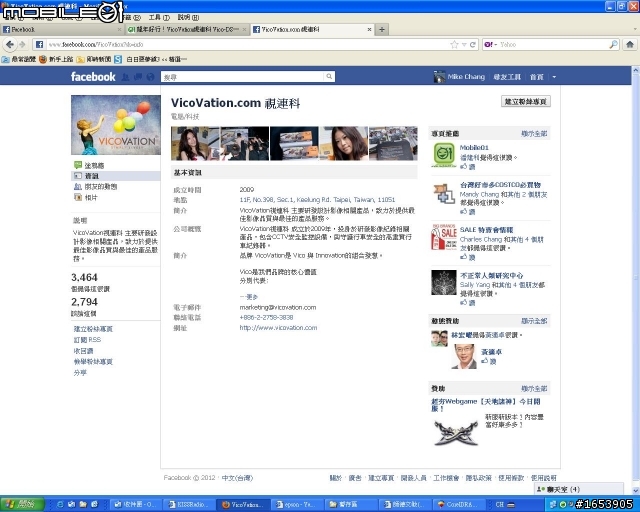640x512 pixels.
Task: Click the webgame ad title link
Action: pos(486,405)
